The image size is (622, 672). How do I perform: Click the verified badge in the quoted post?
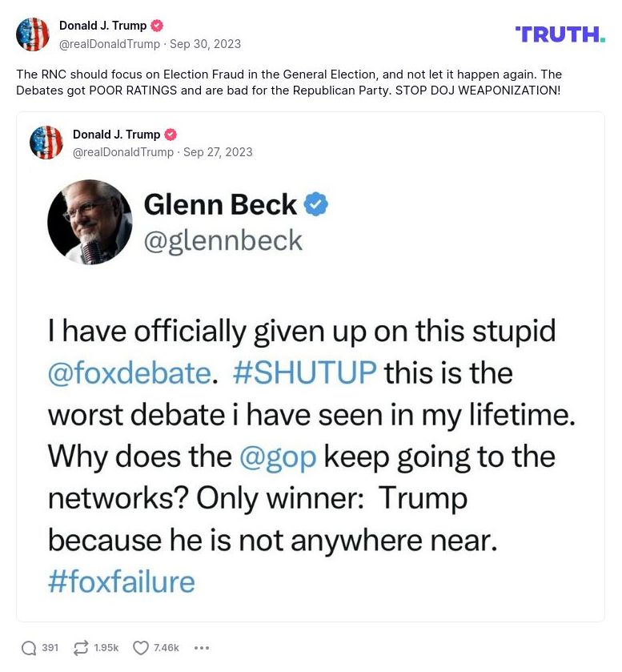click(171, 135)
